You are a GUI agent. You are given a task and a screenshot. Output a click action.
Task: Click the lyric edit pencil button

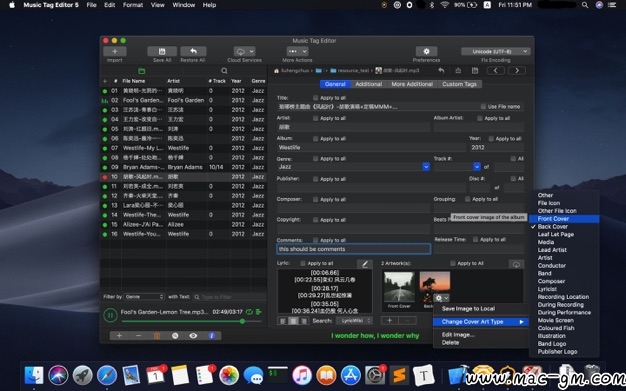point(365,264)
